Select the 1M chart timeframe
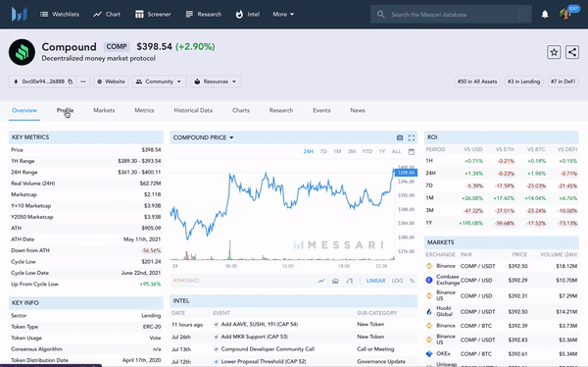The image size is (588, 367). click(337, 152)
